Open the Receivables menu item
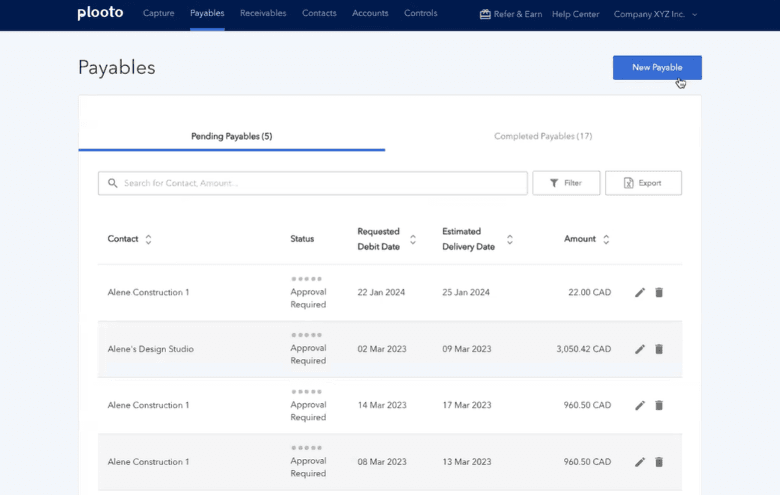The width and height of the screenshot is (780, 495). pos(263,14)
